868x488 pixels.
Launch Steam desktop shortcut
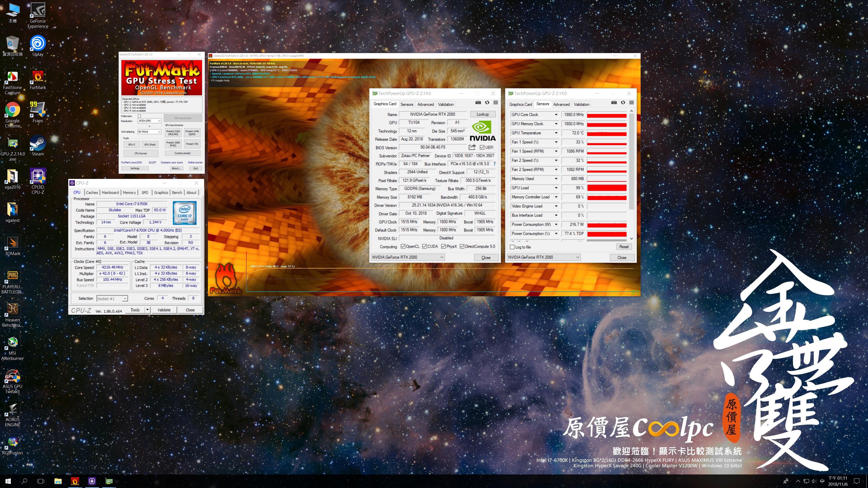38,145
